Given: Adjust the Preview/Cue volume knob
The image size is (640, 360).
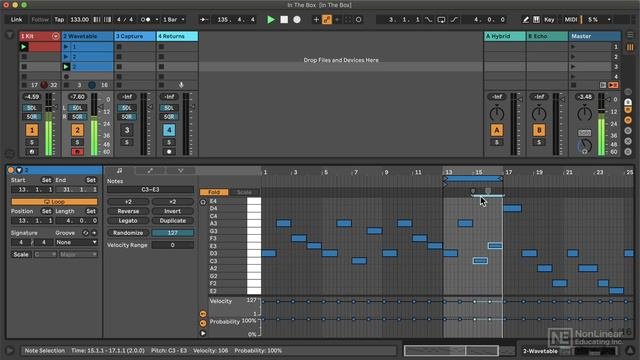Looking at the screenshot, I should (584, 146).
